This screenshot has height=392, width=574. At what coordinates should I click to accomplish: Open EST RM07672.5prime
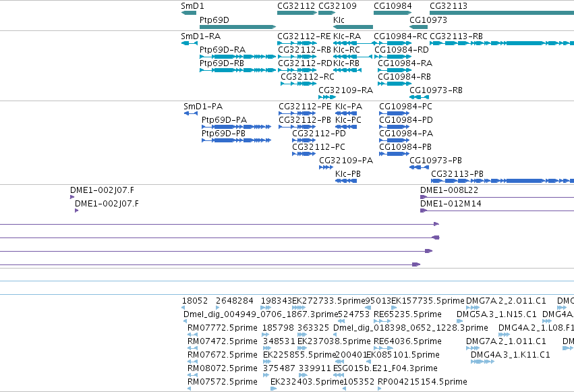click(x=192, y=362)
